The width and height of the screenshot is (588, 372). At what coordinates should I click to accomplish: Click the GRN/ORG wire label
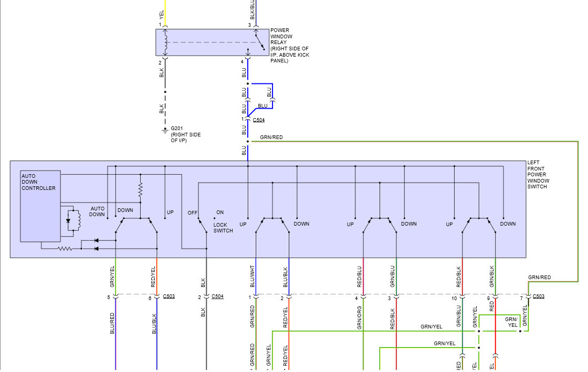tap(360, 318)
